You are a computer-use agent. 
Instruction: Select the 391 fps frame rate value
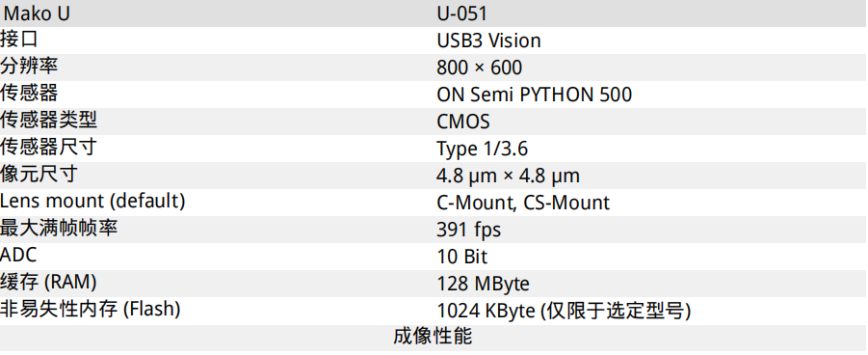point(468,230)
